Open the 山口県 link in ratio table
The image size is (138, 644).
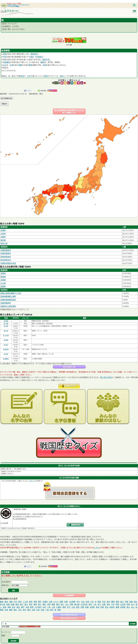[3, 283]
